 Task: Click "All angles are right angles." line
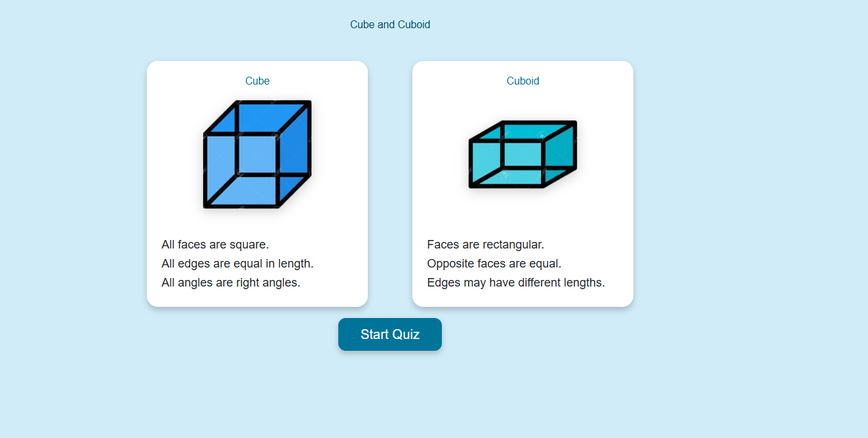(x=231, y=283)
